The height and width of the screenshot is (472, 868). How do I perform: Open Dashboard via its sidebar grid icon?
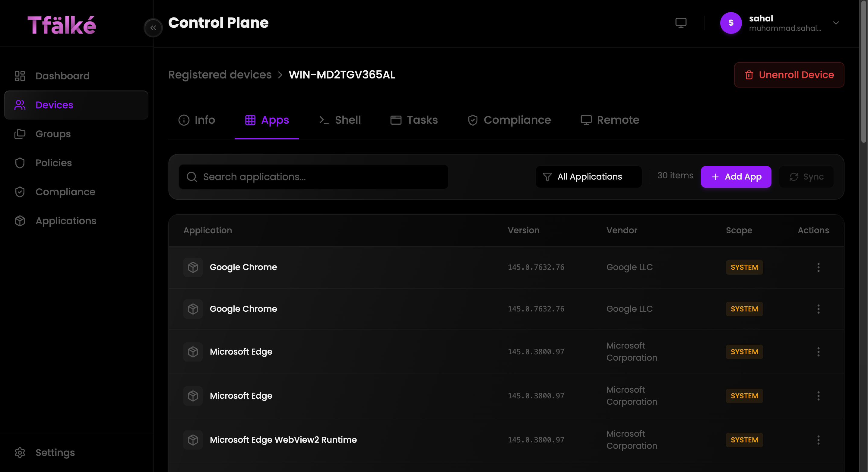click(x=20, y=76)
